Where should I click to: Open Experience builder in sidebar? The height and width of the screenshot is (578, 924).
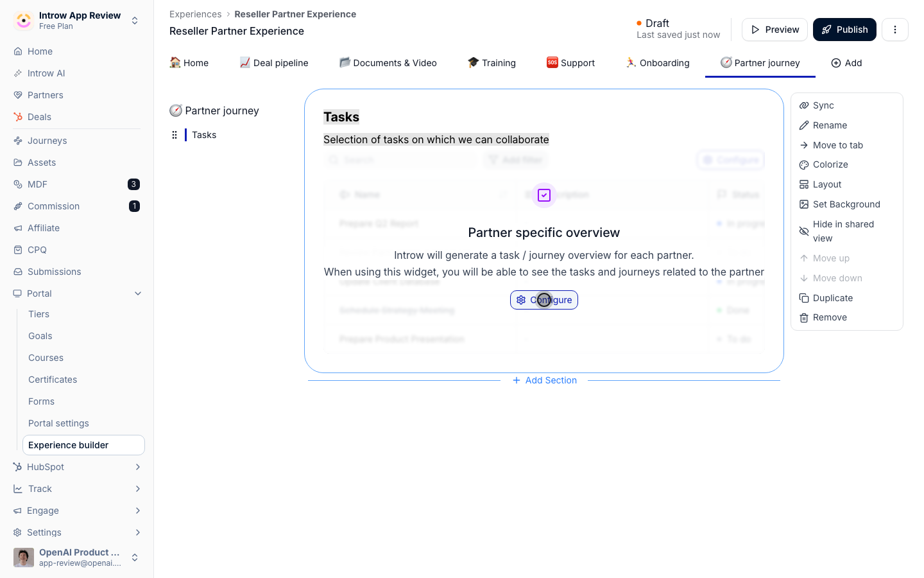pyautogui.click(x=83, y=445)
